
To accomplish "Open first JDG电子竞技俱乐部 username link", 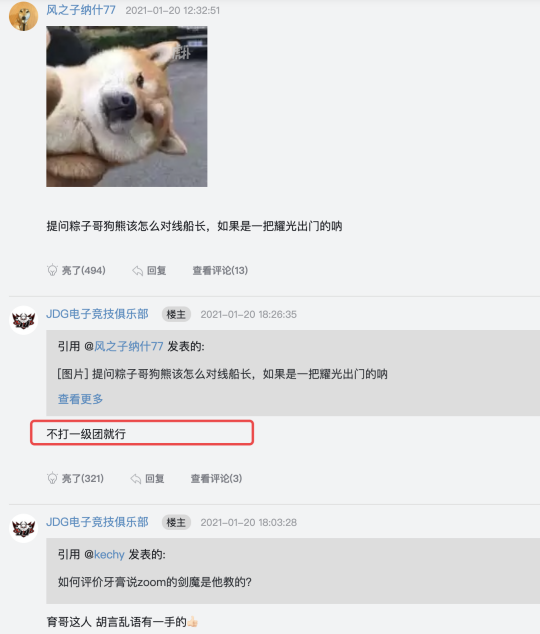I will (x=97, y=314).
